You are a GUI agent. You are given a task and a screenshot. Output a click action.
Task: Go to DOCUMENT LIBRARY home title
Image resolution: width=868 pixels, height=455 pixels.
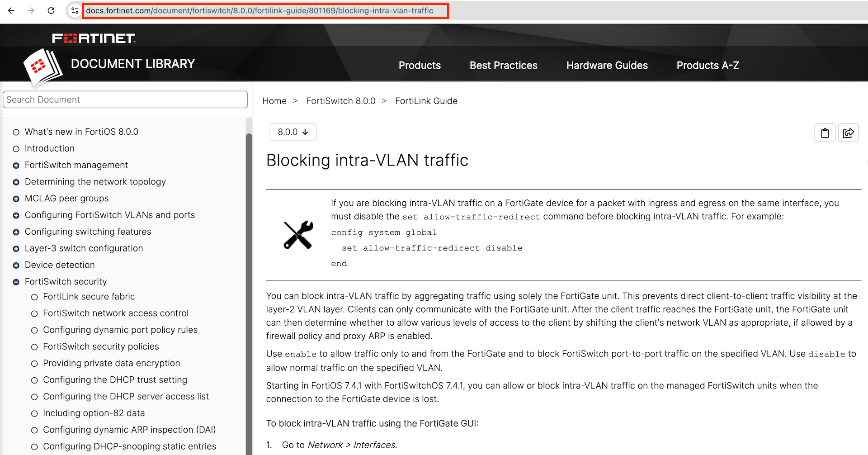pos(133,64)
